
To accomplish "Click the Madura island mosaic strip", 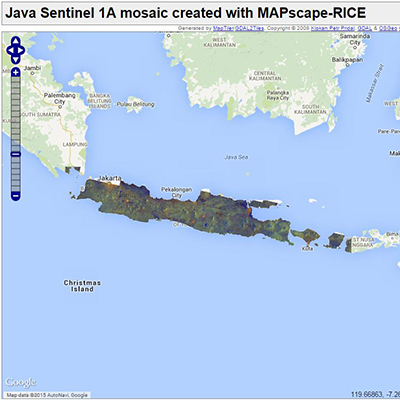I will tap(265, 204).
